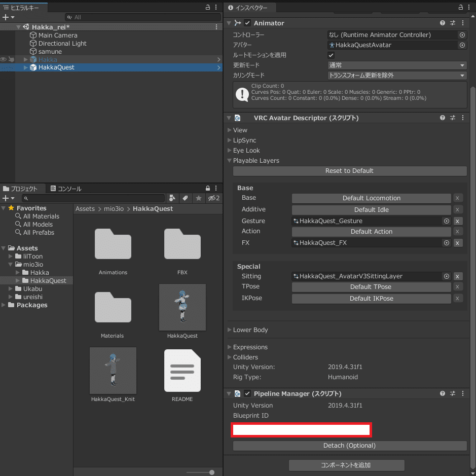476x476 pixels.
Task: Open create menu in Hierarchy panel
Action: click(8, 17)
